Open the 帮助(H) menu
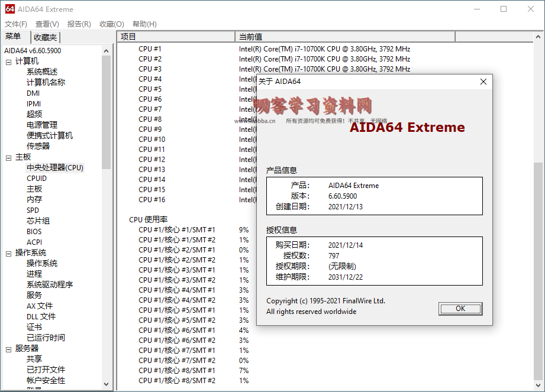Image resolution: width=545 pixels, height=392 pixels. [x=144, y=24]
